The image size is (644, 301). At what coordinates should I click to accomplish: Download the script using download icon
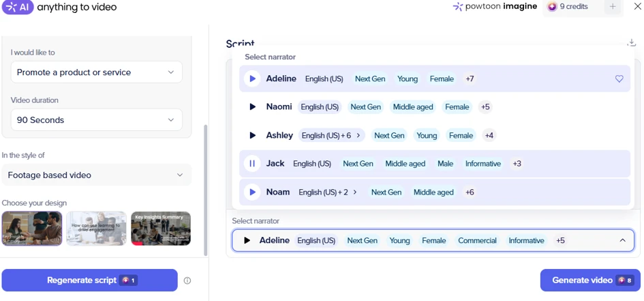[x=632, y=43]
